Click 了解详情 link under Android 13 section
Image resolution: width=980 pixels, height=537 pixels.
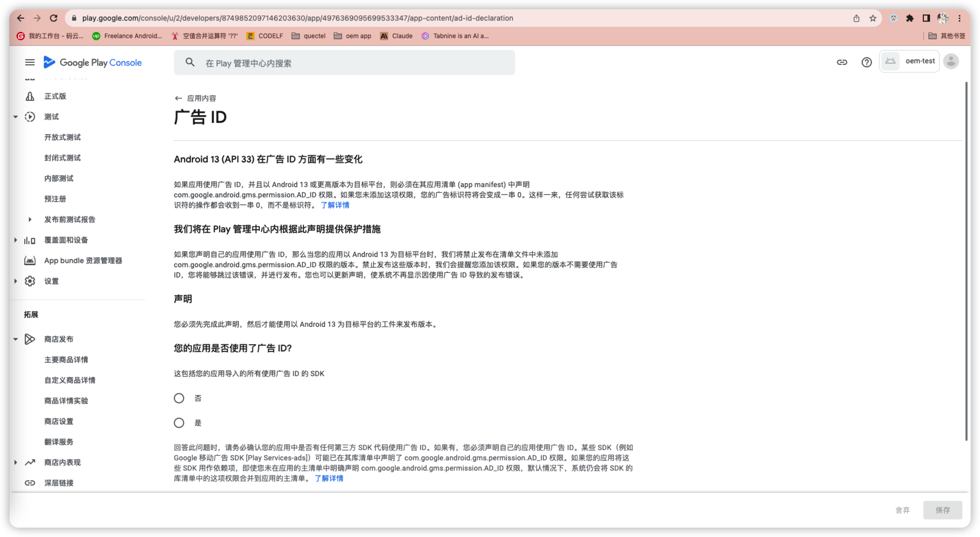335,205
